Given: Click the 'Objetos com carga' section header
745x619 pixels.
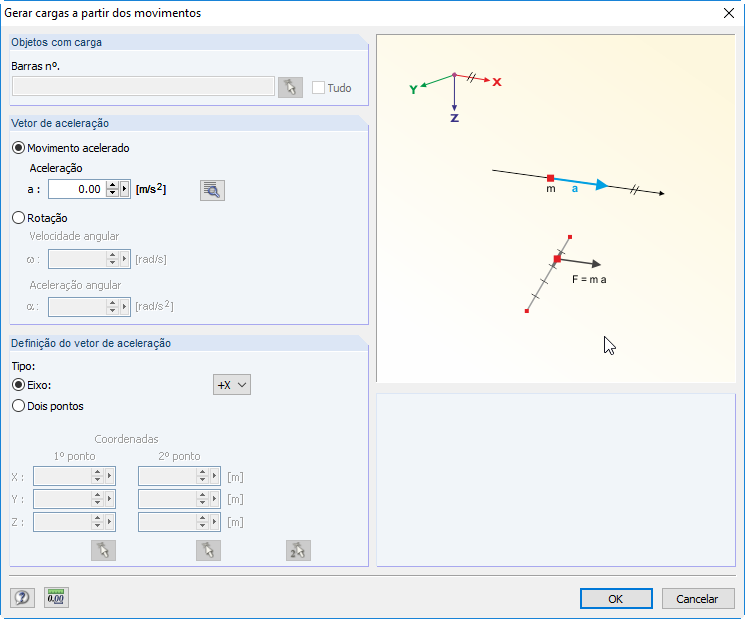Looking at the screenshot, I should [57, 42].
